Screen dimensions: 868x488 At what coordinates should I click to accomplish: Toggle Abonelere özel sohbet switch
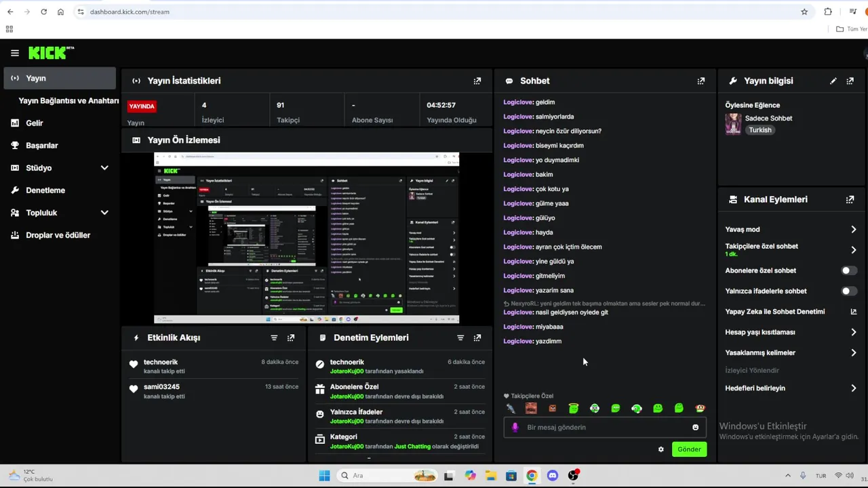coord(849,270)
